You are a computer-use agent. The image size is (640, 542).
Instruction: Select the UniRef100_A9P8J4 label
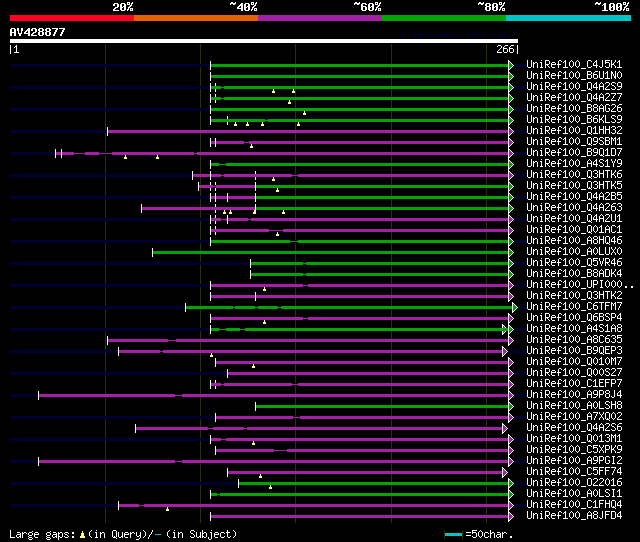[x=574, y=395]
